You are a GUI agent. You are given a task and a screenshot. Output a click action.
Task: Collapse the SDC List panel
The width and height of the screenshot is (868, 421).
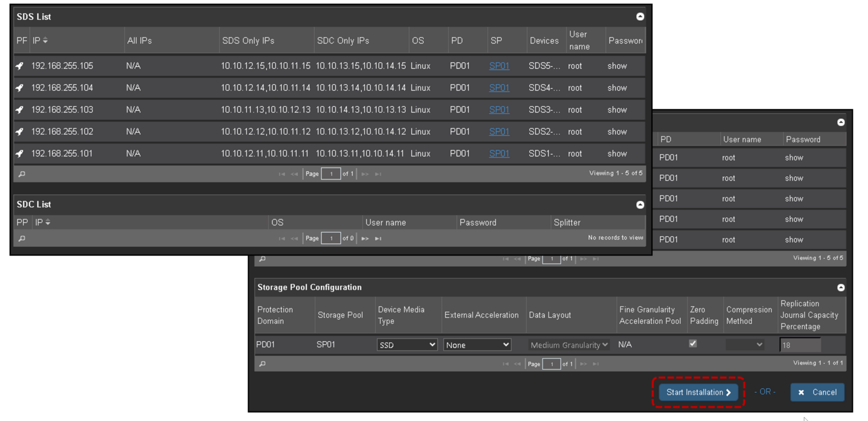[x=640, y=205]
